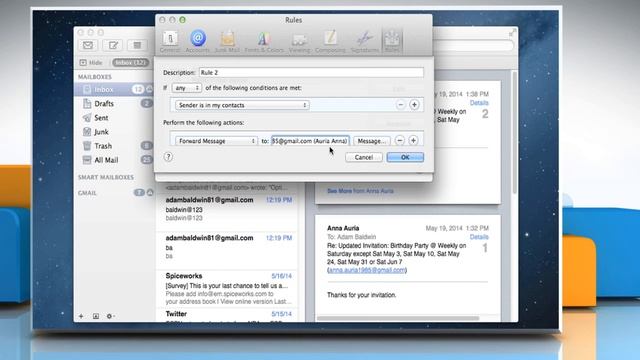Click the show mail activity icon in sidebar
640x360 pixels.
pyautogui.click(x=96, y=316)
